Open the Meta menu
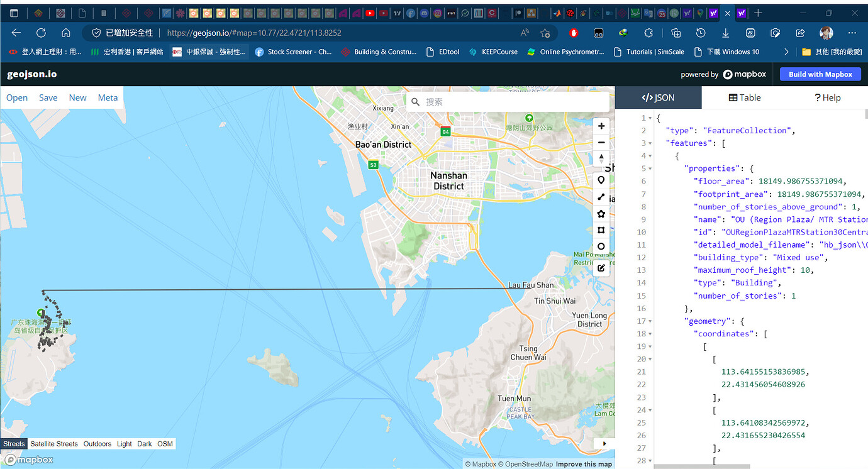The width and height of the screenshot is (868, 469). [108, 97]
